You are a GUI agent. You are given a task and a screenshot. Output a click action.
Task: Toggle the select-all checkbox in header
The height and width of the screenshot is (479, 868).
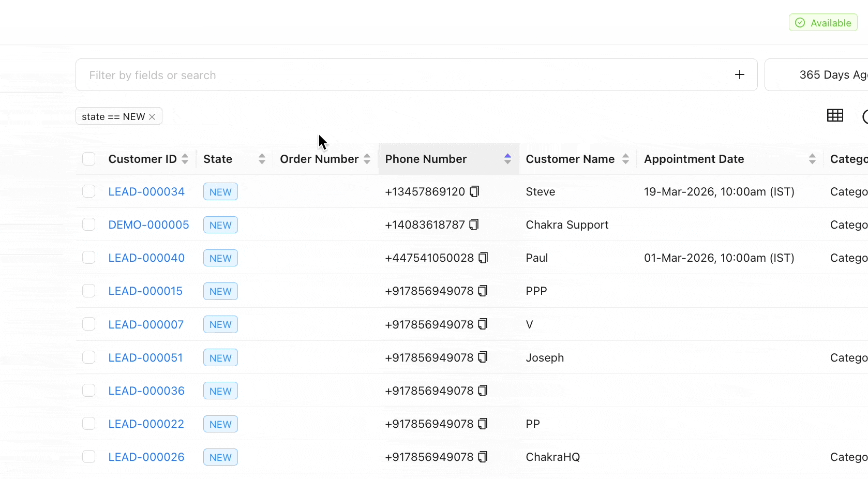pyautogui.click(x=89, y=159)
